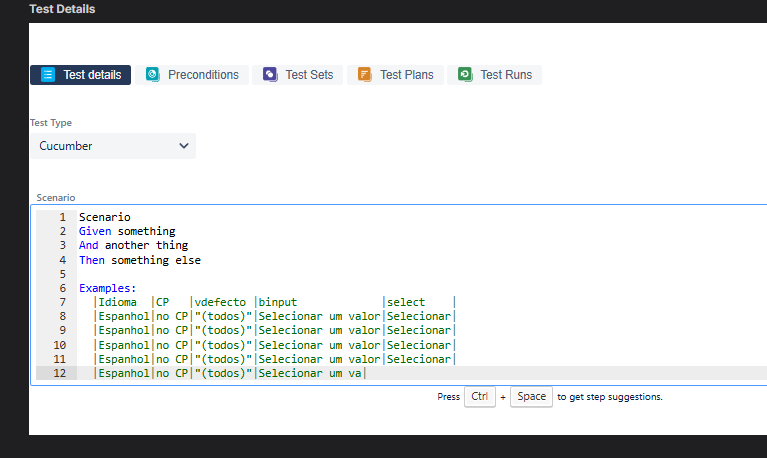Click the 'And another thing' step line
767x458 pixels.
[133, 245]
